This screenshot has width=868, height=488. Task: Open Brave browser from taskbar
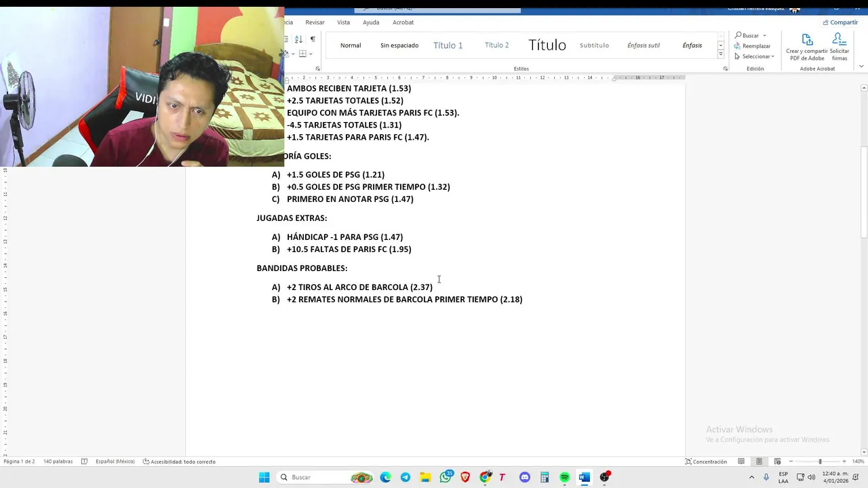coord(465,477)
